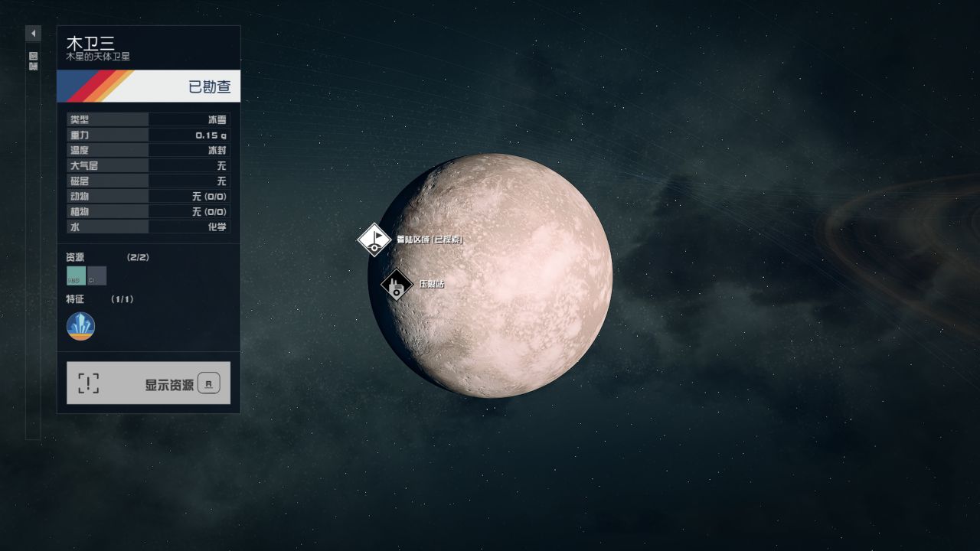Click the Ganymede moon globe

(x=490, y=275)
